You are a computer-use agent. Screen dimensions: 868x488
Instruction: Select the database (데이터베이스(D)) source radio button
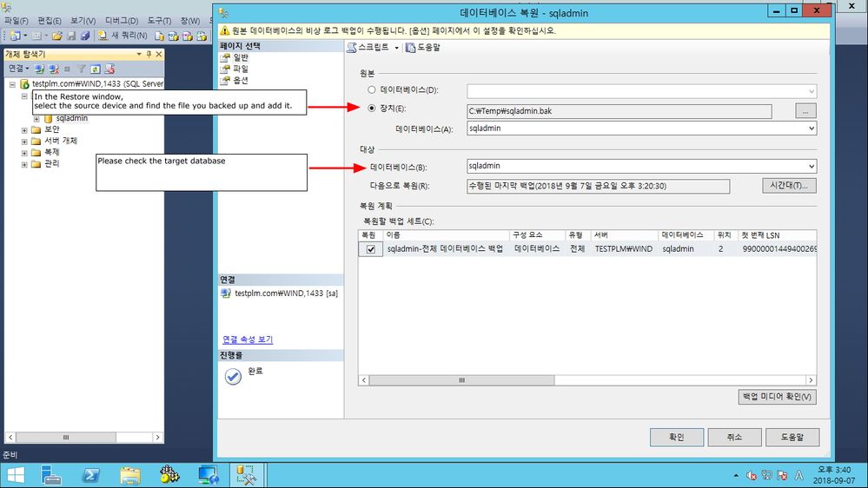coord(372,89)
